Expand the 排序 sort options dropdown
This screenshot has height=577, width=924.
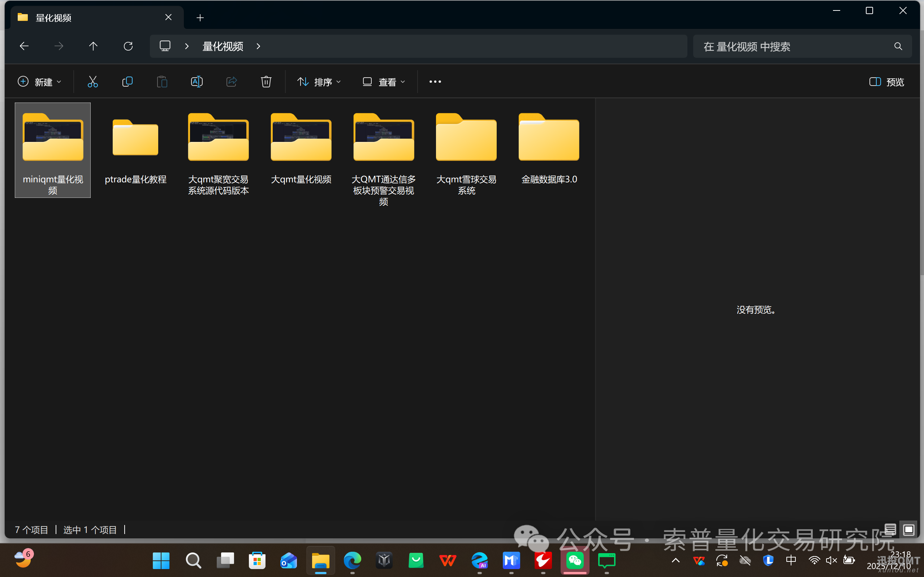click(x=319, y=81)
